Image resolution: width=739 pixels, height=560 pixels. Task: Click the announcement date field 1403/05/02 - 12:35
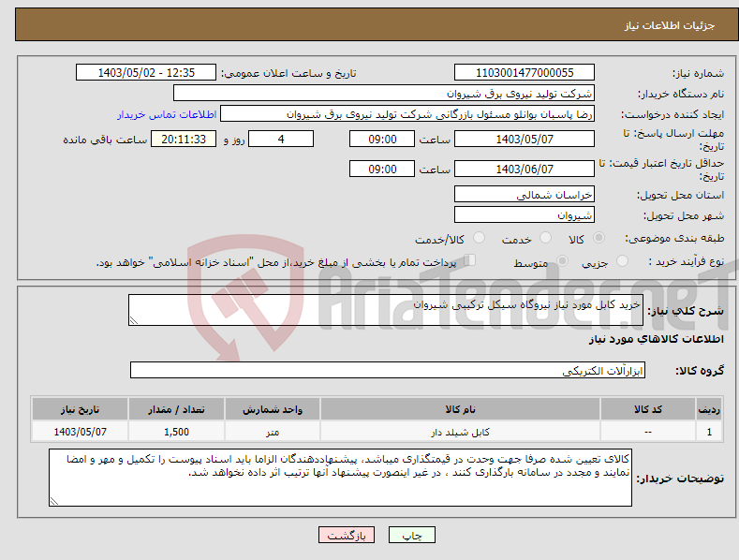pos(146,73)
